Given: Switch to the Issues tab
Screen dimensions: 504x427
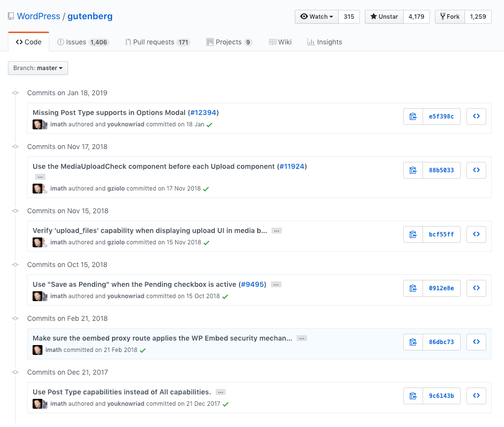Looking at the screenshot, I should [83, 42].
